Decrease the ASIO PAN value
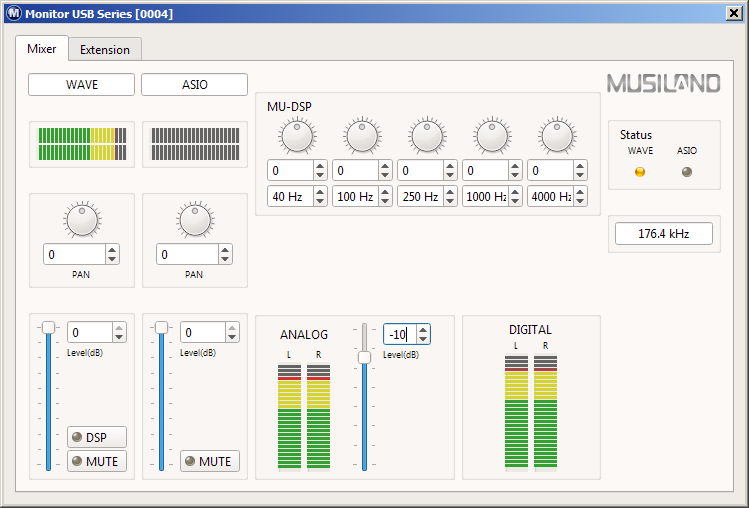Viewport: 749px width, 508px height. click(225, 259)
